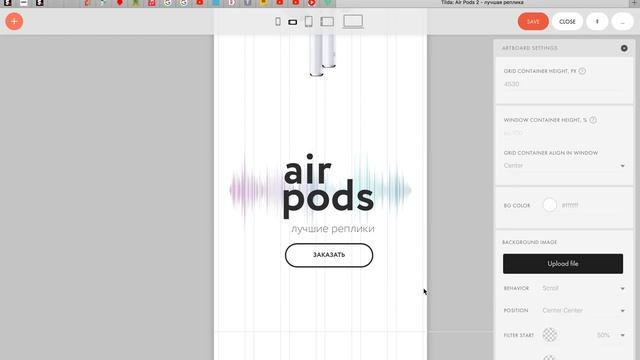
Task: Open the Behavior Scroll dropdown
Action: [x=583, y=288]
